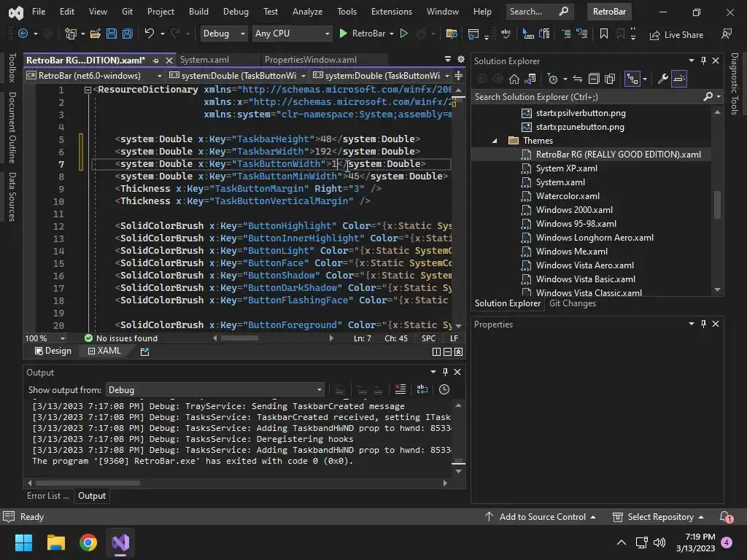Open the Live Share session button
Screen dimensions: 747x560
pyautogui.click(x=676, y=34)
